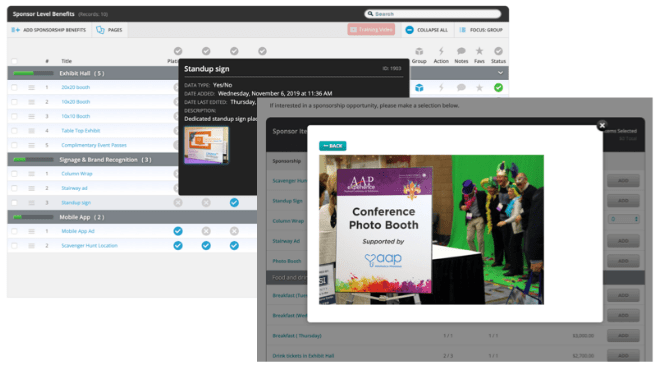
Task: Click the Collapse All minus icon
Action: [409, 30]
